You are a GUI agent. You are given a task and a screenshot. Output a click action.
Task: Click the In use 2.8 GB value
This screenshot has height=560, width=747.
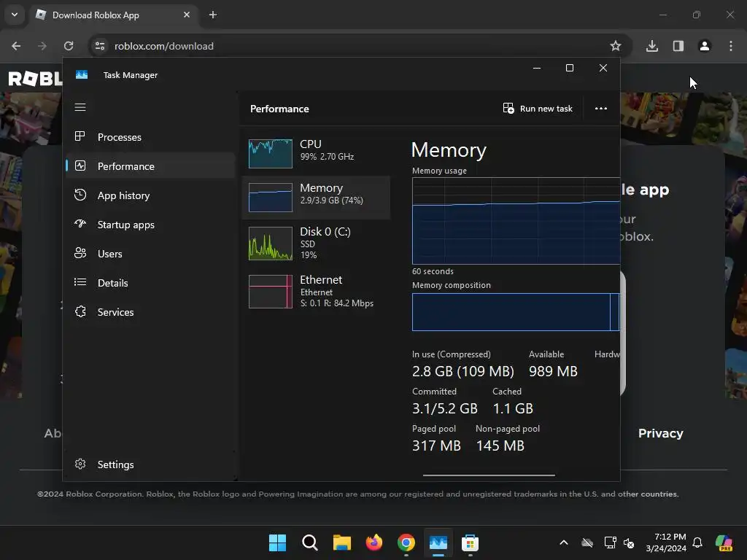pyautogui.click(x=463, y=371)
